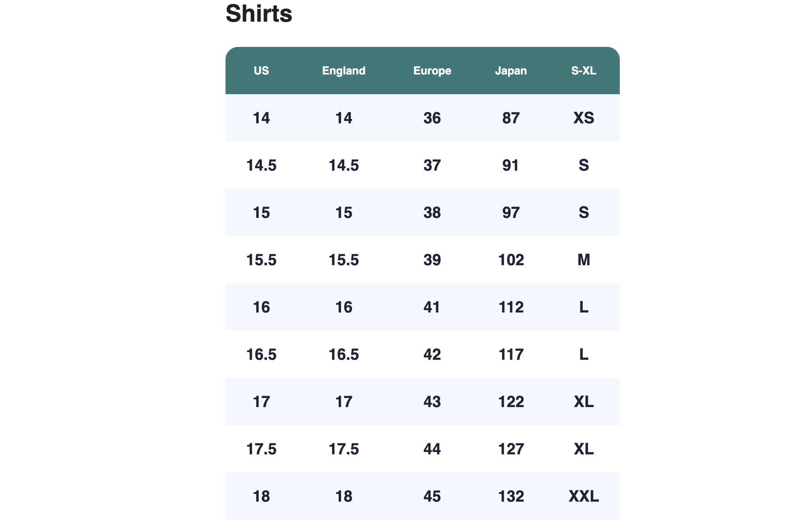Click Europe size 45 cell

[x=432, y=496]
